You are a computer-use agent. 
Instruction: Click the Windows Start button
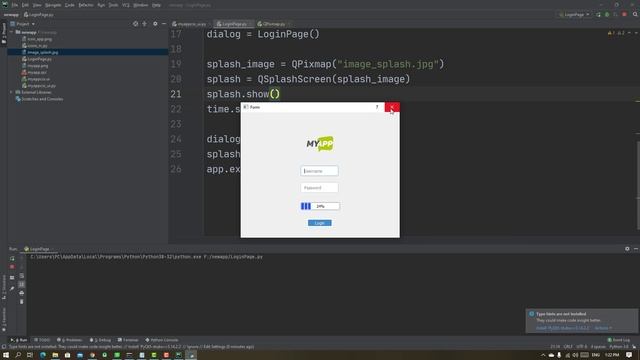[6, 355]
